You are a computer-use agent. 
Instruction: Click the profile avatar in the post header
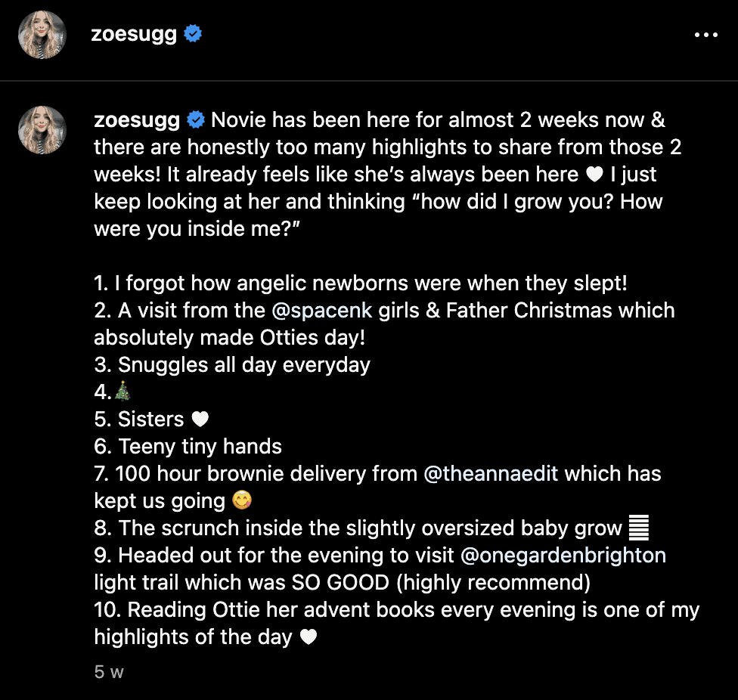tap(42, 35)
